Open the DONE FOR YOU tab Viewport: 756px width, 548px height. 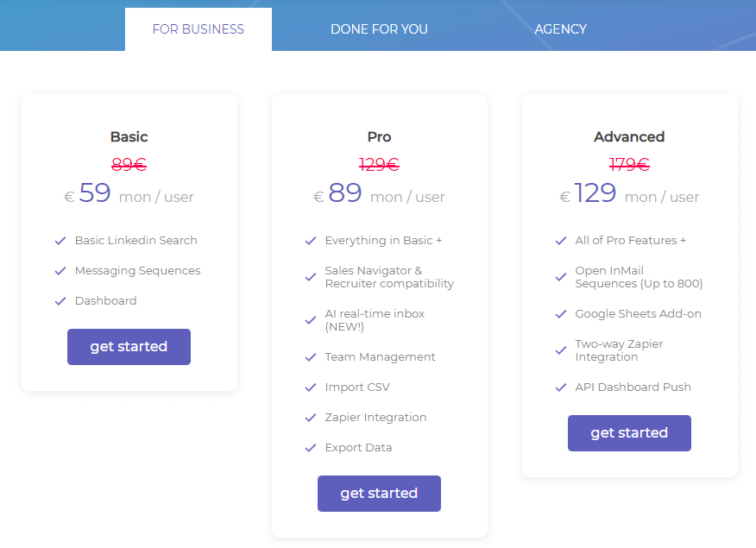tap(379, 29)
